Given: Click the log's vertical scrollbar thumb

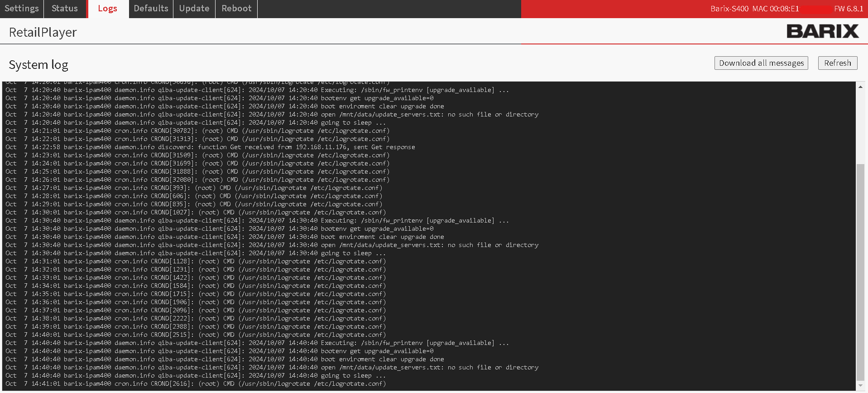Looking at the screenshot, I should point(860,272).
